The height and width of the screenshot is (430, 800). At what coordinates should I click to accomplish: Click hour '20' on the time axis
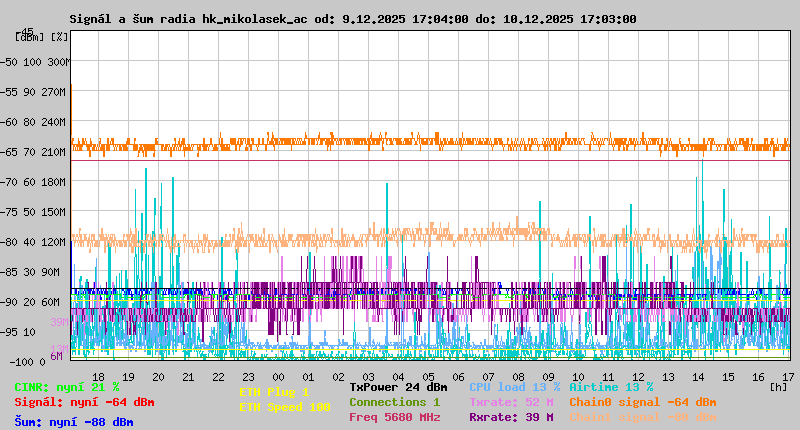[x=159, y=377]
